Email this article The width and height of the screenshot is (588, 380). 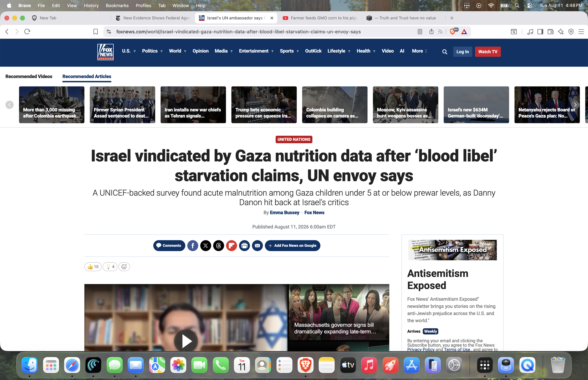pyautogui.click(x=257, y=245)
